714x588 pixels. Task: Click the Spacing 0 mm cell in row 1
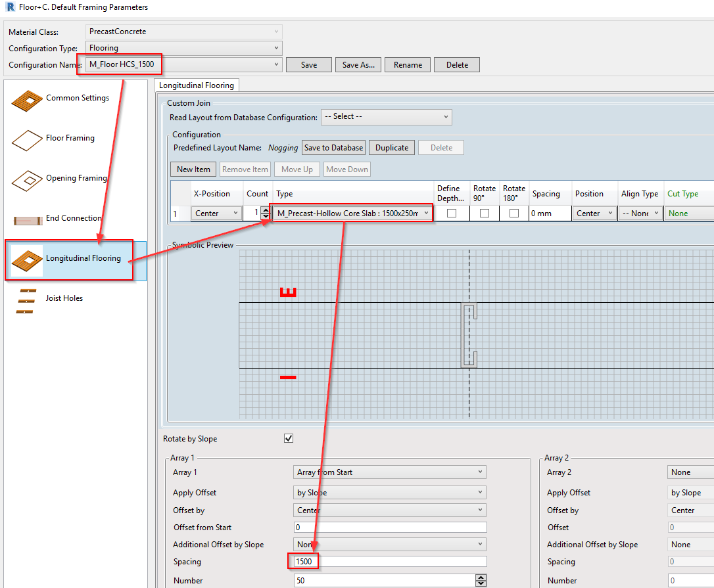click(550, 213)
